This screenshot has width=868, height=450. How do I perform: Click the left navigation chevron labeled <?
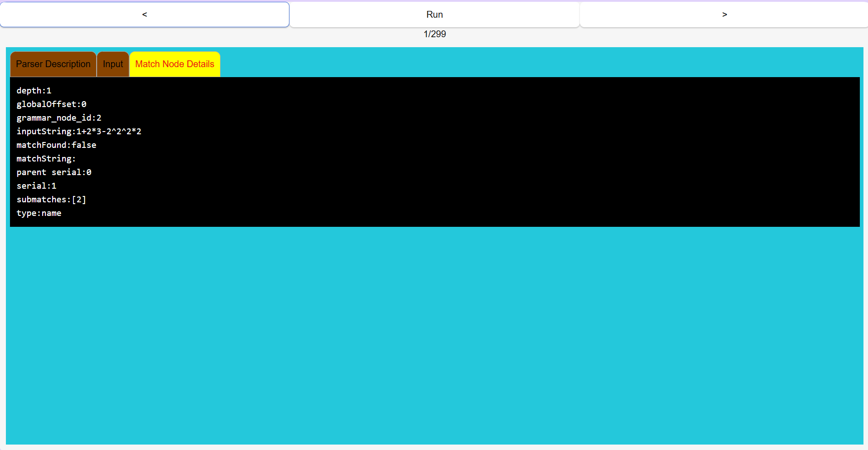pyautogui.click(x=144, y=14)
